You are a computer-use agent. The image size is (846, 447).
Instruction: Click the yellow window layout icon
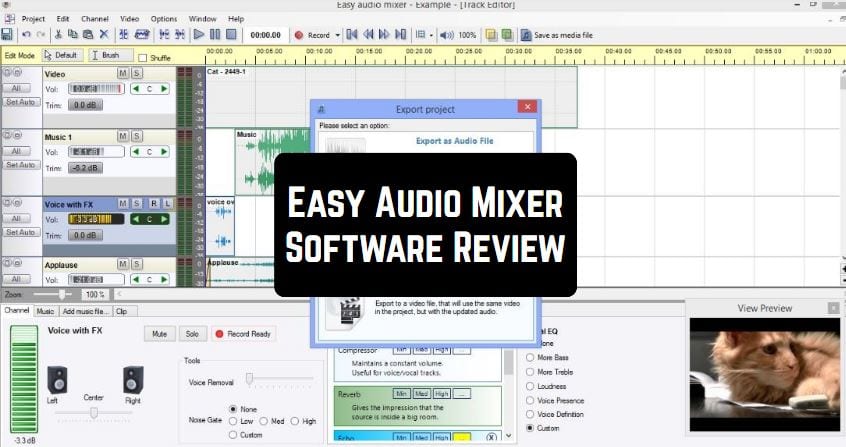pyautogui.click(x=491, y=35)
